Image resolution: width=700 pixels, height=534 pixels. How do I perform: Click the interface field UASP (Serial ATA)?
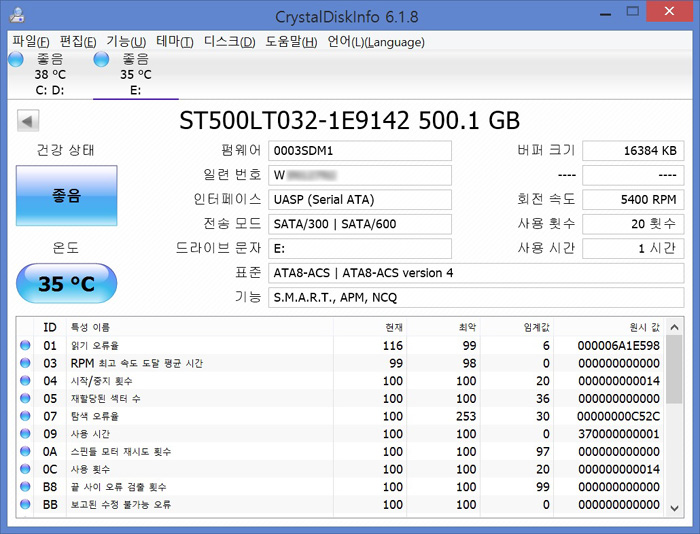tap(360, 200)
